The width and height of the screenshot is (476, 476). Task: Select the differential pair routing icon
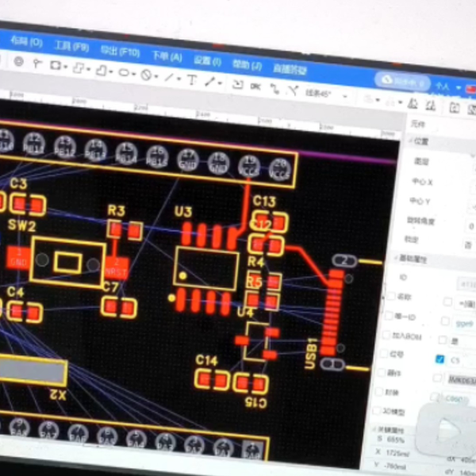(x=294, y=90)
